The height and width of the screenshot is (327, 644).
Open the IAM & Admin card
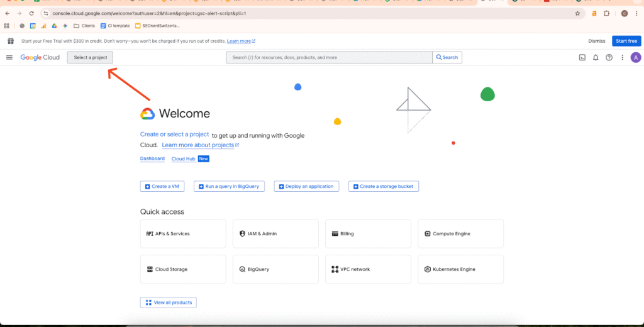click(x=275, y=234)
